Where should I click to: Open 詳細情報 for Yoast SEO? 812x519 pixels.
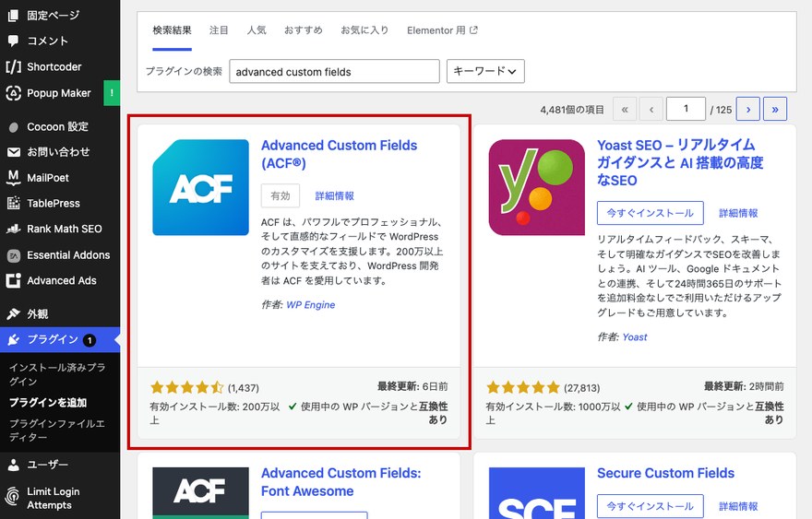click(738, 213)
